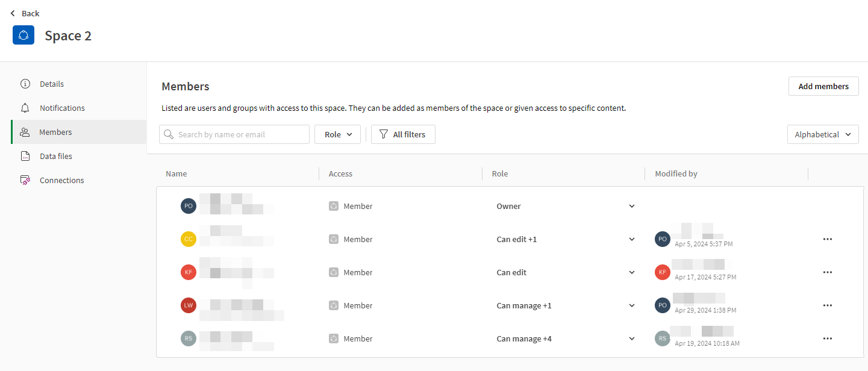Click the KF avatar in Name column

189,272
